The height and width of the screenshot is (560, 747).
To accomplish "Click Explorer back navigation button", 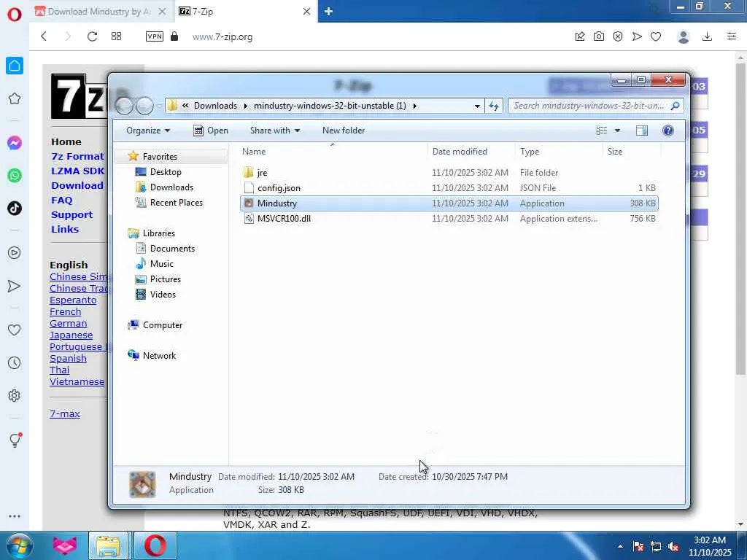I will 125,106.
